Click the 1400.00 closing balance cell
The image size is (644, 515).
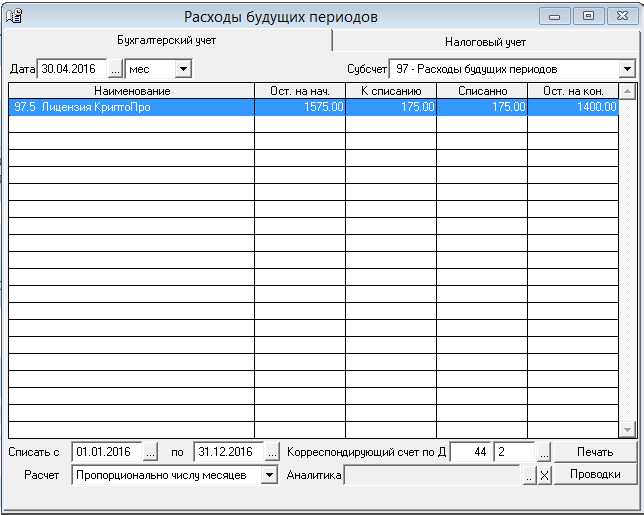point(573,107)
